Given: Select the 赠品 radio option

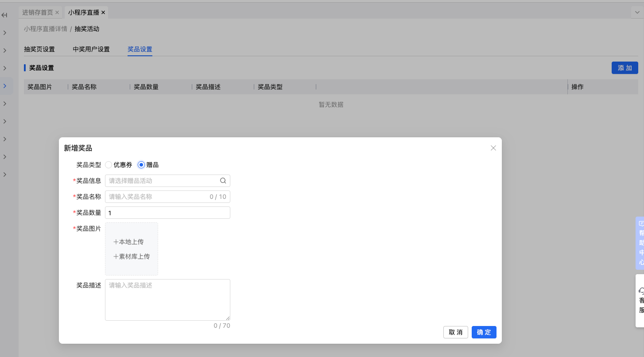Looking at the screenshot, I should tap(141, 165).
